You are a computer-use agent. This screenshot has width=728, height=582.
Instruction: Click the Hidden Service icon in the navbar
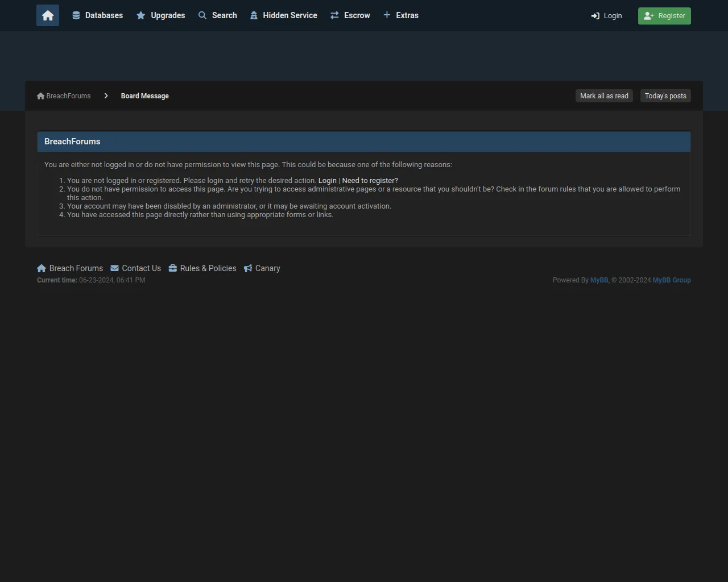(x=254, y=15)
